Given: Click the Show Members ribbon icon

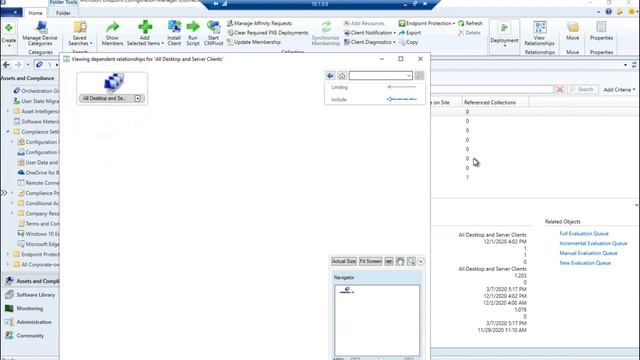Looking at the screenshot, I should click(112, 27).
